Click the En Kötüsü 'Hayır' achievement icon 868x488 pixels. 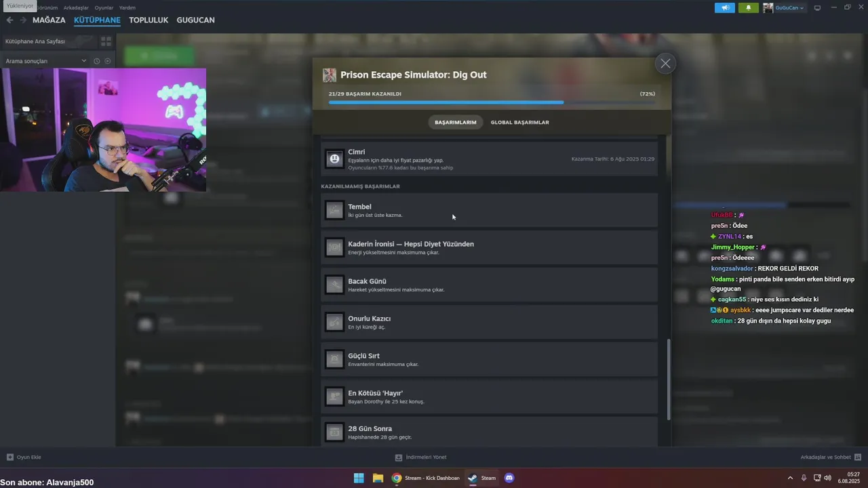click(x=334, y=396)
